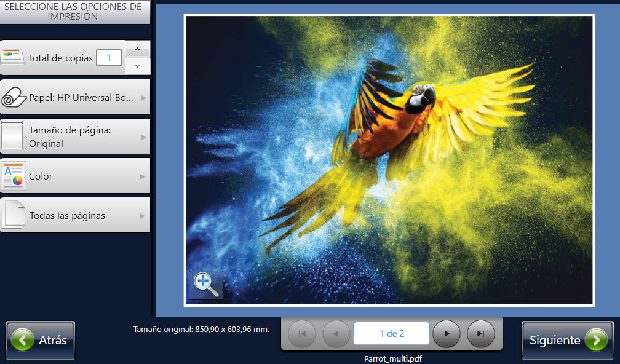Click the Parrot_multi.pdf file name

(x=392, y=359)
